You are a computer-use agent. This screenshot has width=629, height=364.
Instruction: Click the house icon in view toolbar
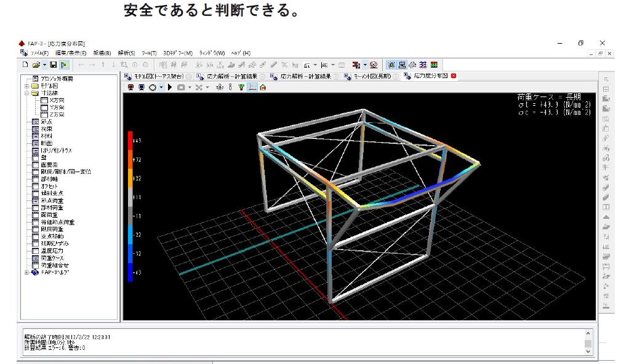[263, 87]
